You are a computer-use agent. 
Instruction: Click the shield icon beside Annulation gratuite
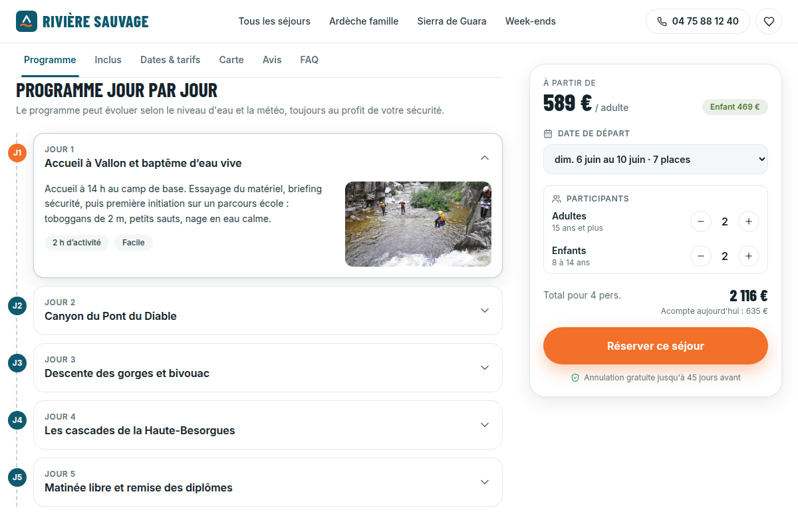[x=575, y=378]
